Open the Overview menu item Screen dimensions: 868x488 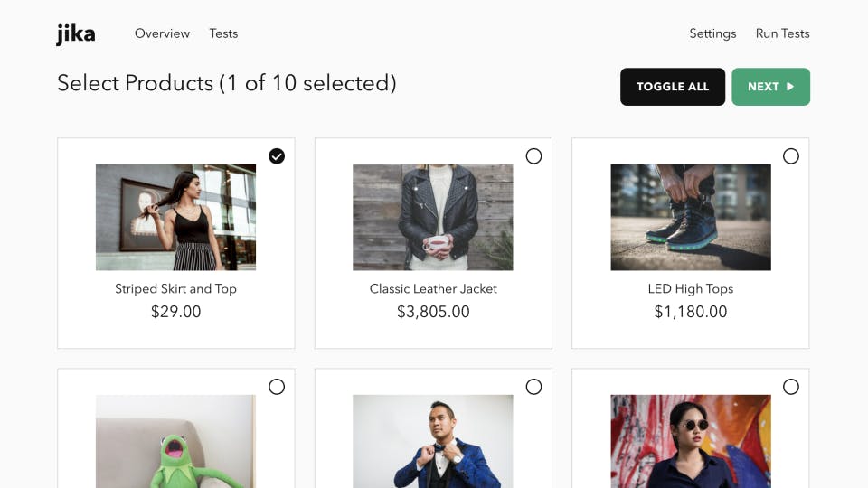[162, 33]
